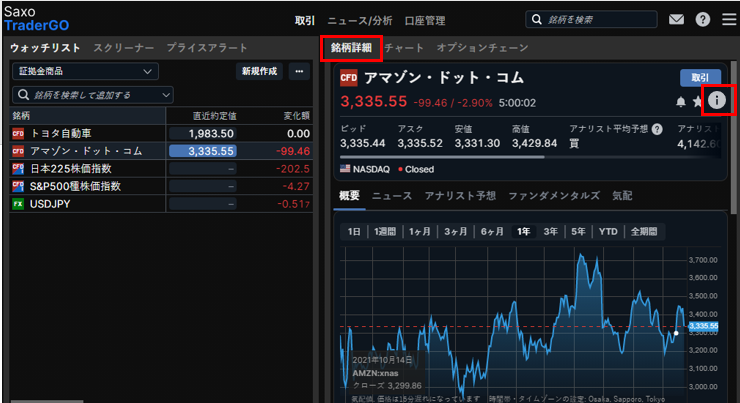Click the NASDAQ US flag icon
Screen dimensions: 740x403
[345, 169]
